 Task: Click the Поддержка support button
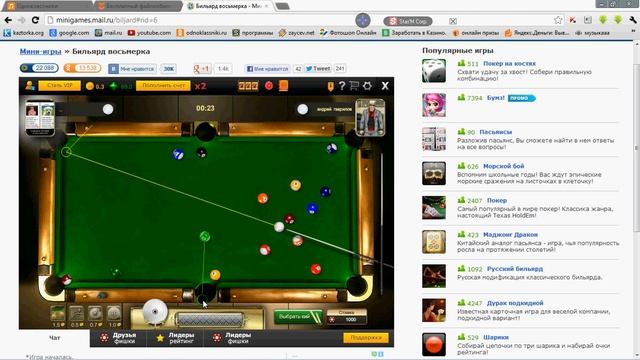point(366,338)
